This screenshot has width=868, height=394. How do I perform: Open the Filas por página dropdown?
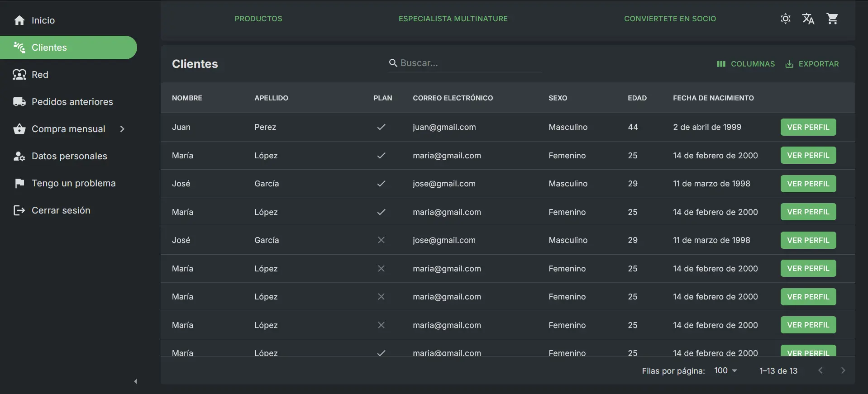click(725, 370)
